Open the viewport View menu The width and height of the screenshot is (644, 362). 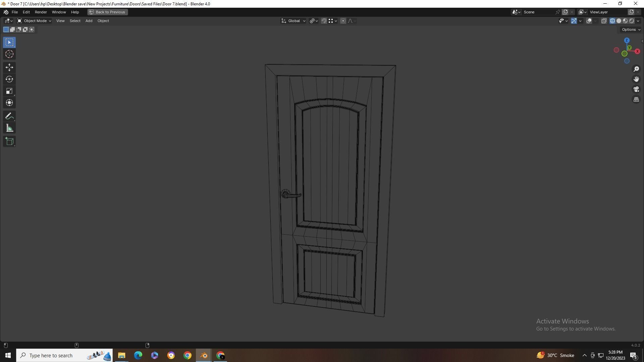[60, 21]
